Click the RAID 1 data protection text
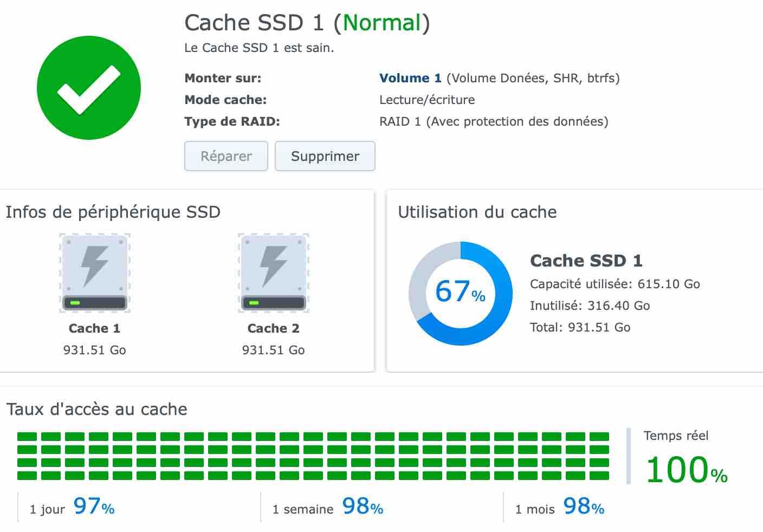Screen dimensions: 763x532 (493, 121)
